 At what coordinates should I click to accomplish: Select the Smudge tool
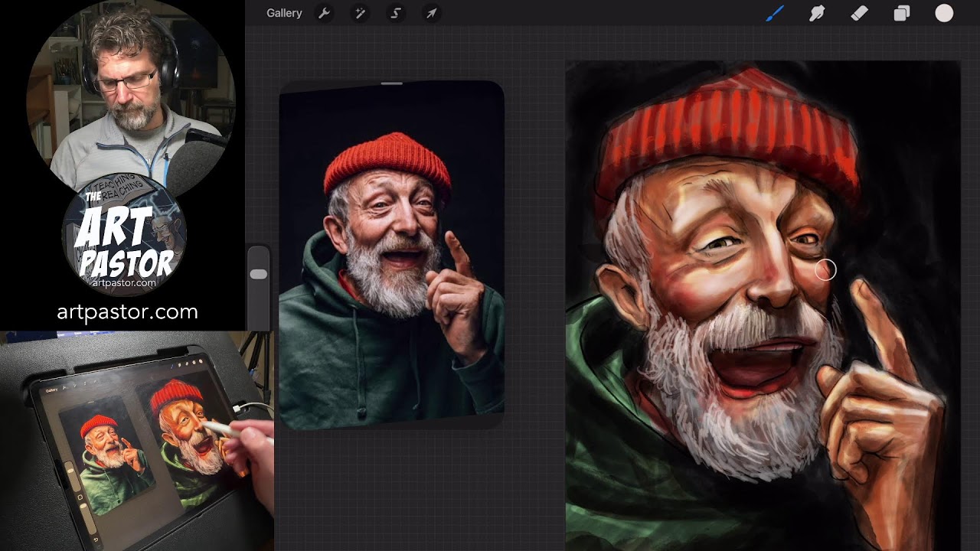817,13
